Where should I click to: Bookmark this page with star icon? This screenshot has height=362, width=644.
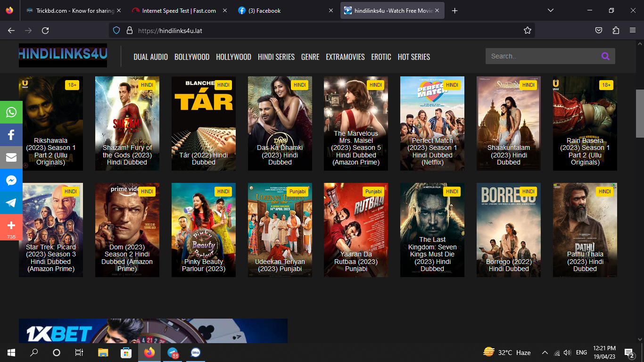pos(528,30)
